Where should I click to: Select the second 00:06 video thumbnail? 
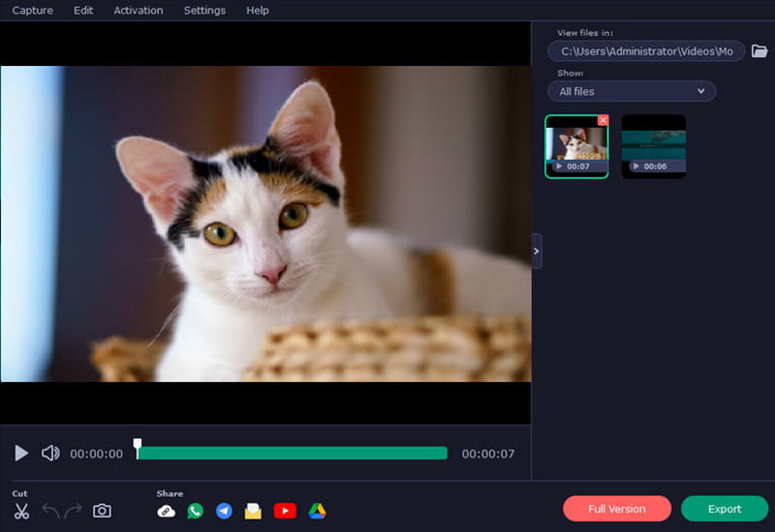(x=653, y=145)
